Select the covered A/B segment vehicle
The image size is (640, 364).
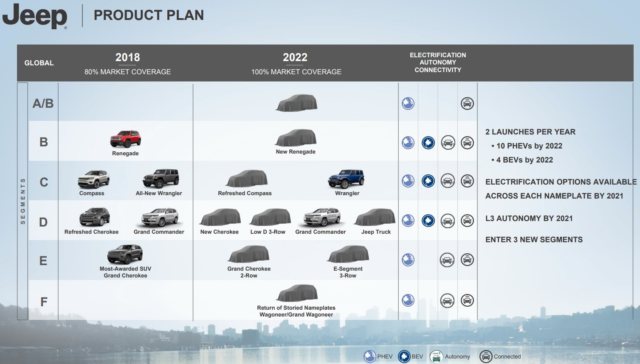(296, 103)
